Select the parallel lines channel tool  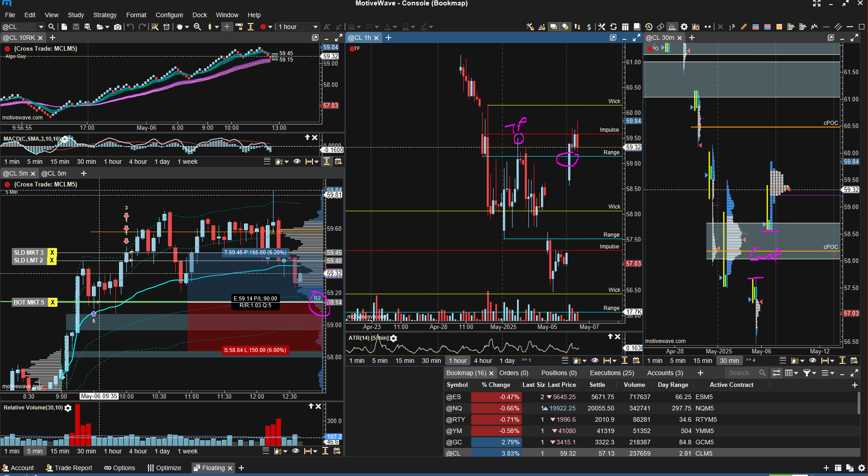[838, 27]
